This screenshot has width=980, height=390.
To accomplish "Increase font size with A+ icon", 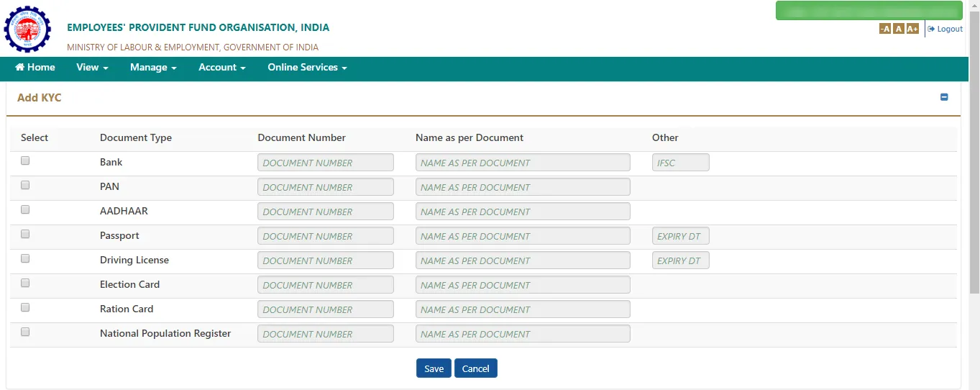I will pos(912,29).
